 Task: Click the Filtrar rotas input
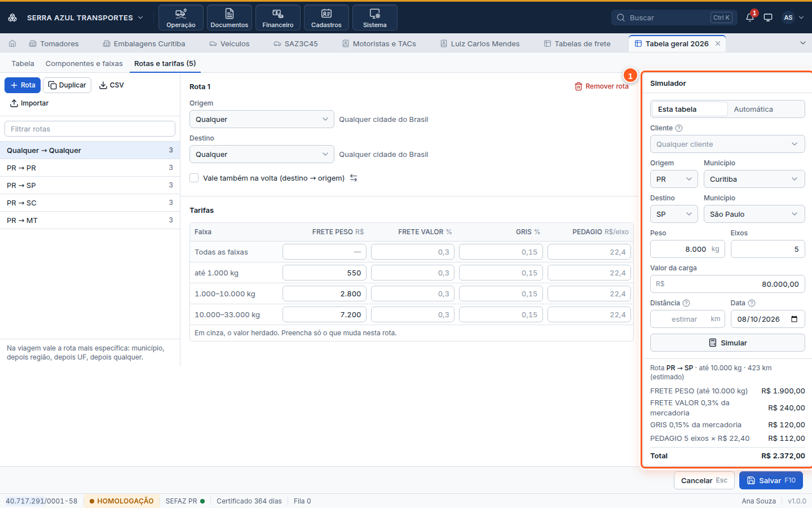click(90, 129)
